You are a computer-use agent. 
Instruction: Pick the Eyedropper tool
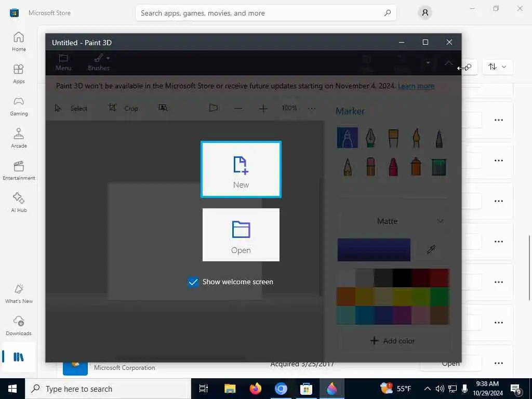[431, 250]
